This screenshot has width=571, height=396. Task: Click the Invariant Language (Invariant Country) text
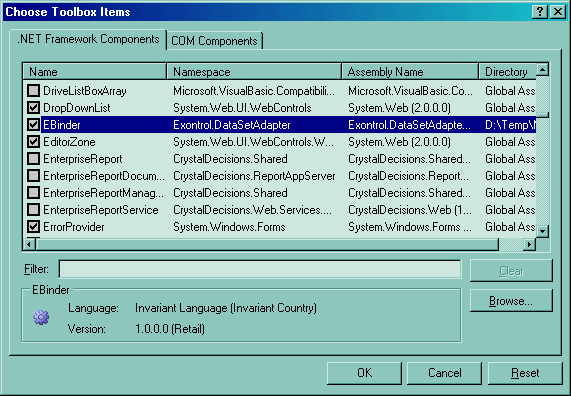click(226, 308)
